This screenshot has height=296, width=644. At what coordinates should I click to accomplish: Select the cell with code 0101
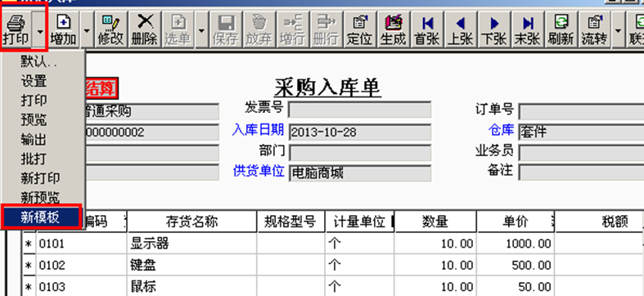click(81, 244)
